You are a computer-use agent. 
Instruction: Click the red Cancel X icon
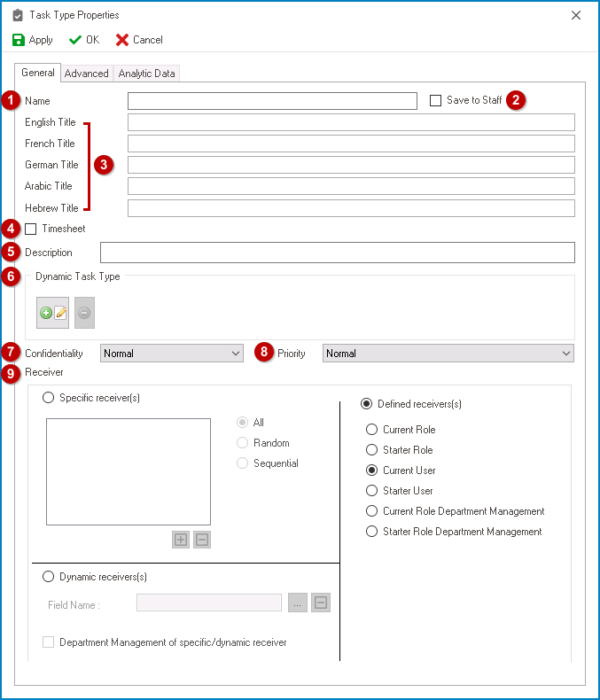click(x=122, y=40)
